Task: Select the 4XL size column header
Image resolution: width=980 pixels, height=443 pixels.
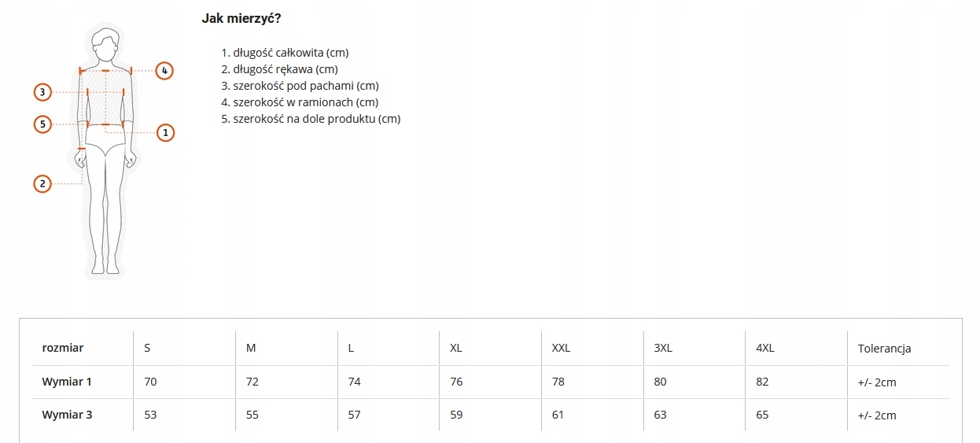Action: coord(764,348)
